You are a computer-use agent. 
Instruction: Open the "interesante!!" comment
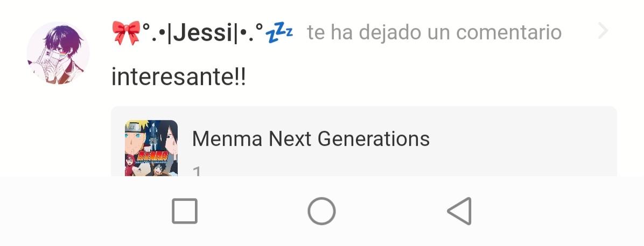point(179,77)
